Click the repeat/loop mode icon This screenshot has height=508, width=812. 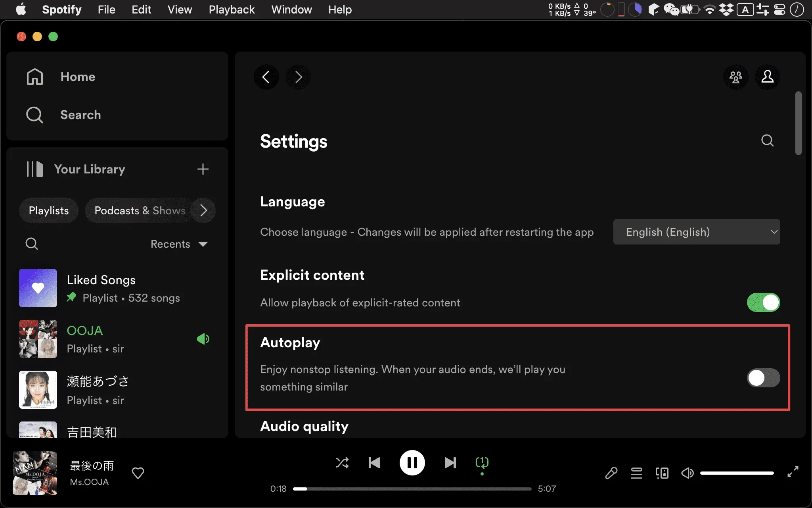(x=482, y=463)
